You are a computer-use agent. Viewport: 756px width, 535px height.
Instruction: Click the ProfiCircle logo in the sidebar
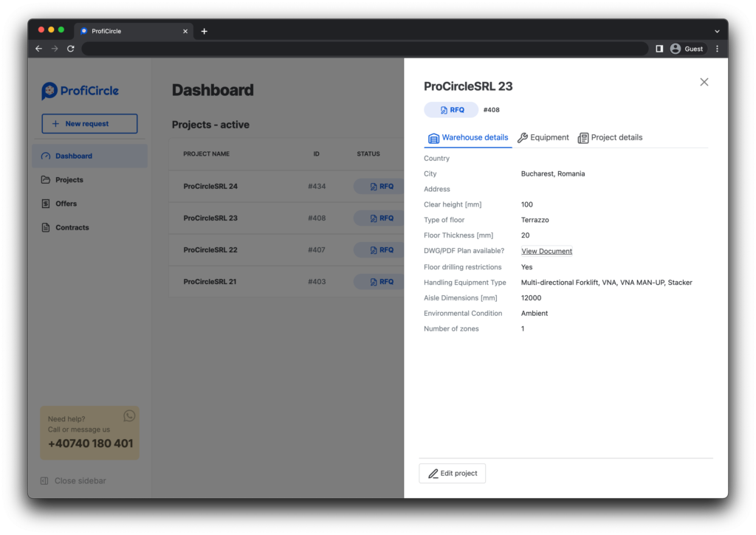[x=80, y=91]
